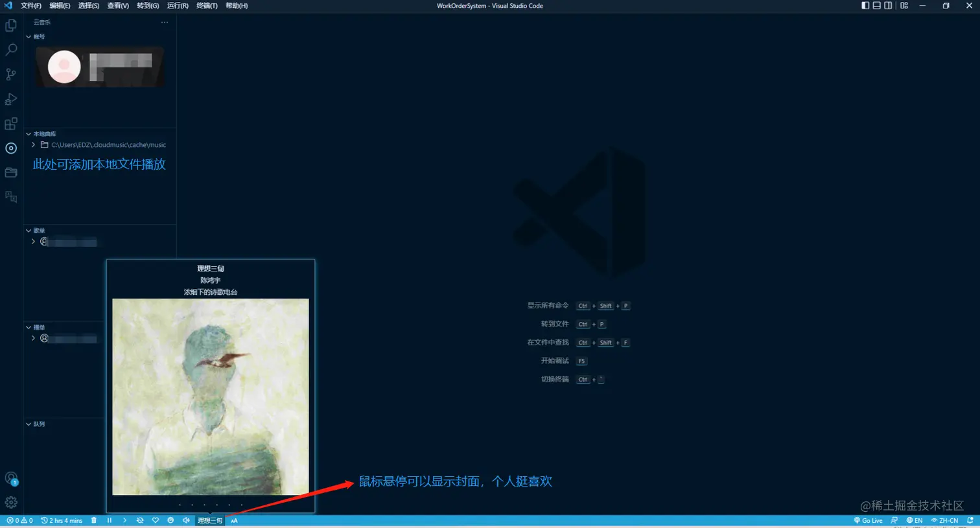Viewport: 980px width, 528px height.
Task: Click the live share person icon in status bar
Action: pyautogui.click(x=894, y=520)
